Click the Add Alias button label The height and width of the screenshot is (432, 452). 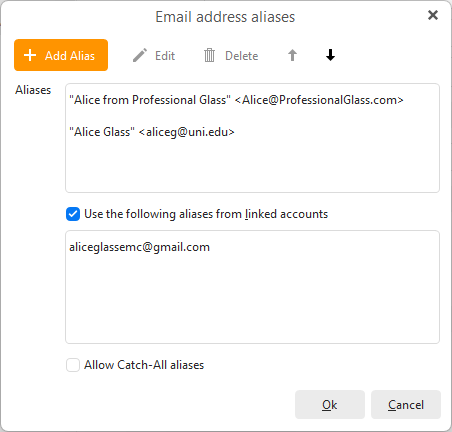[70, 56]
